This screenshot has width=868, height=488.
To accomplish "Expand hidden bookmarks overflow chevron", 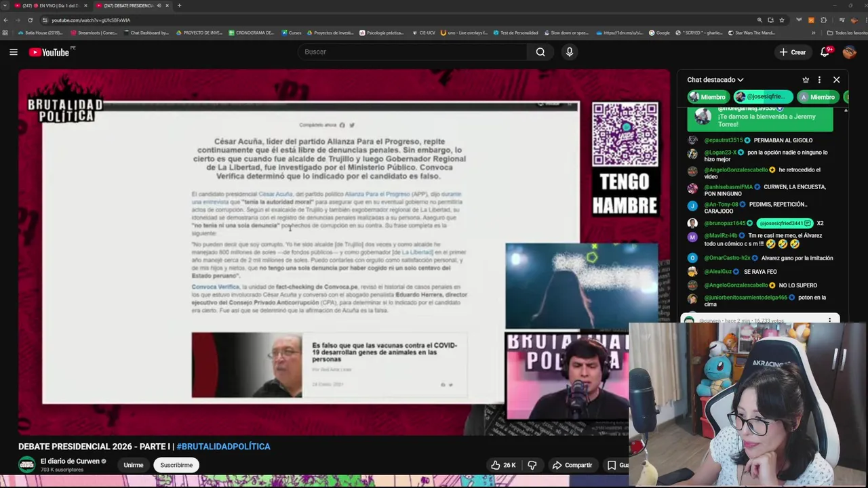I will point(813,33).
